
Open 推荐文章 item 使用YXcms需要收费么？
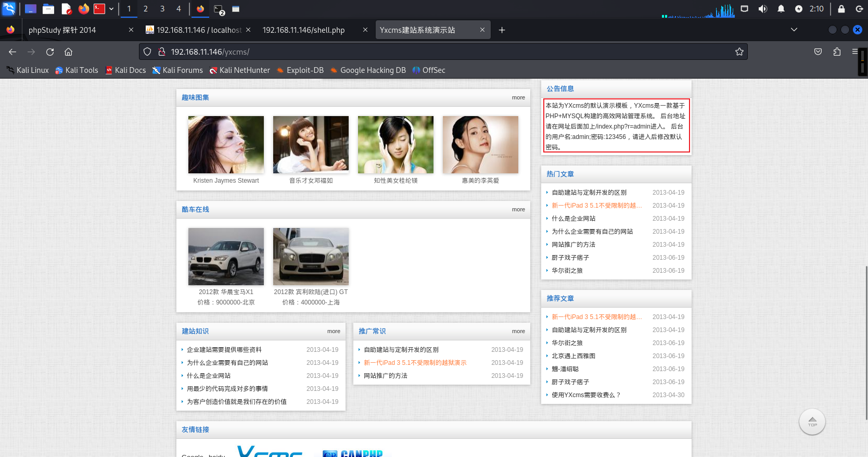[x=586, y=395]
